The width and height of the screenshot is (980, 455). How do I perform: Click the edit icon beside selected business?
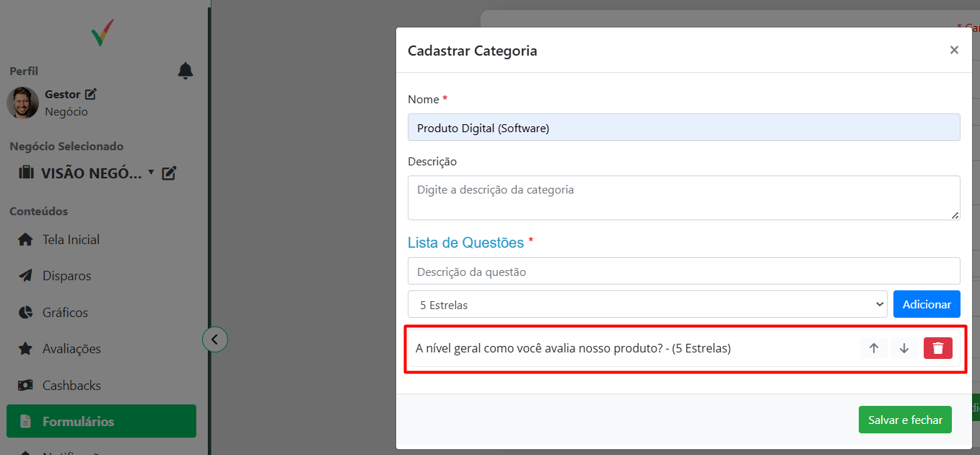[x=169, y=173]
